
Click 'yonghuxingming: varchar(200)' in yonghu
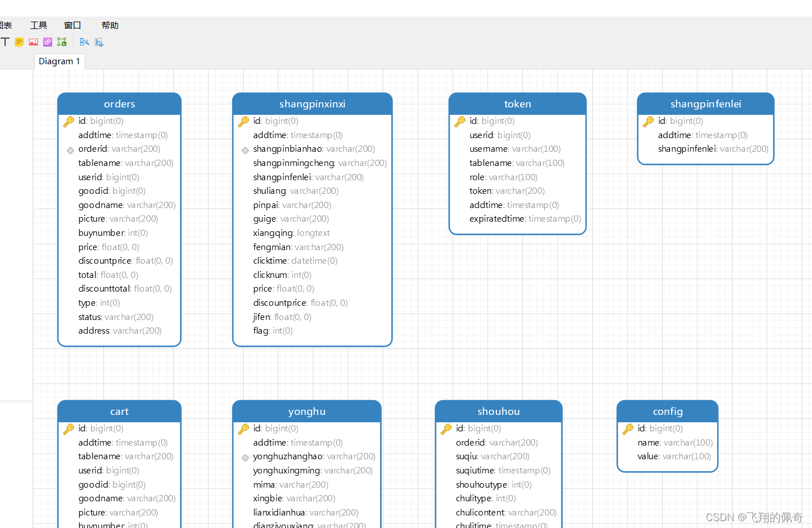pos(313,471)
